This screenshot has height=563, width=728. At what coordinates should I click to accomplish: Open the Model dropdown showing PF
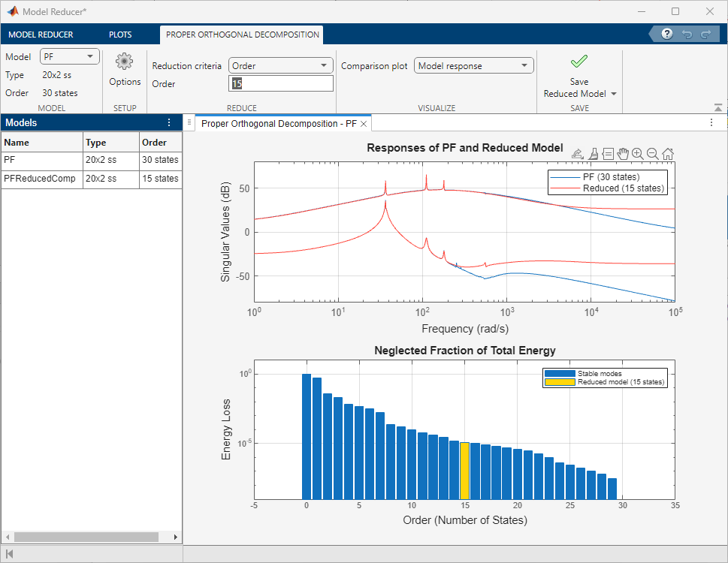pyautogui.click(x=69, y=56)
